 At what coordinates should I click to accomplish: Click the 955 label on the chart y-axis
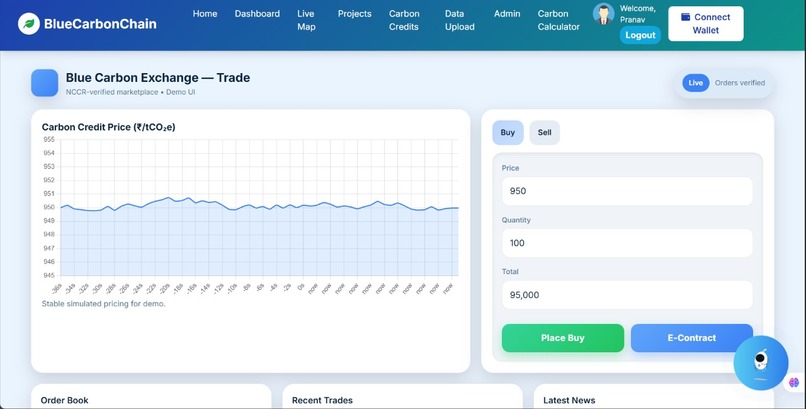point(49,139)
